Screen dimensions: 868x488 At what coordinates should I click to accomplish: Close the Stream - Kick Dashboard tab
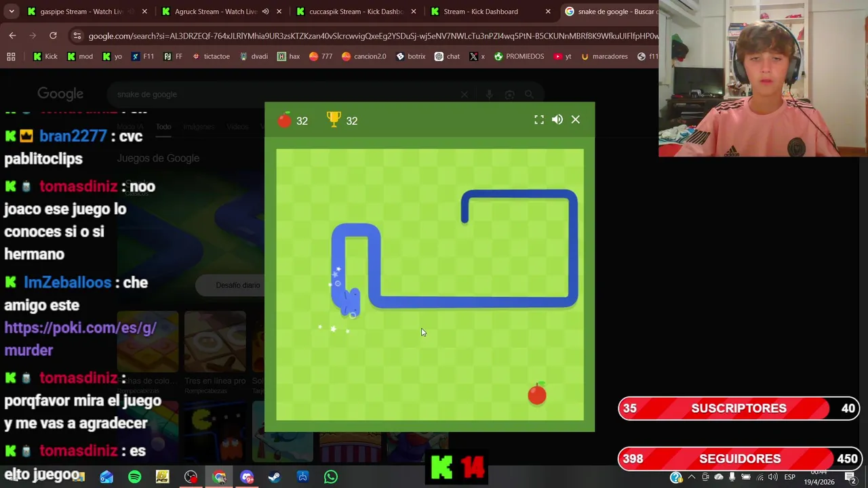(548, 12)
